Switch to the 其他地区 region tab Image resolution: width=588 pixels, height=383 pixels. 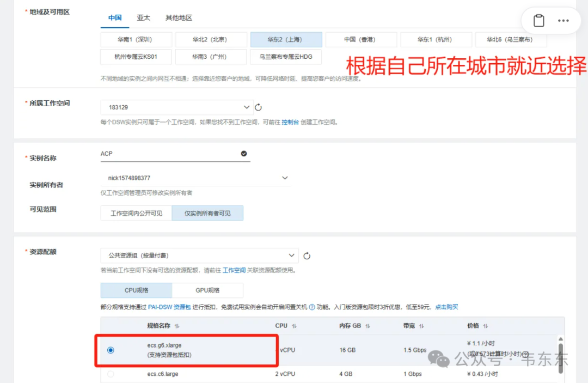(x=179, y=17)
